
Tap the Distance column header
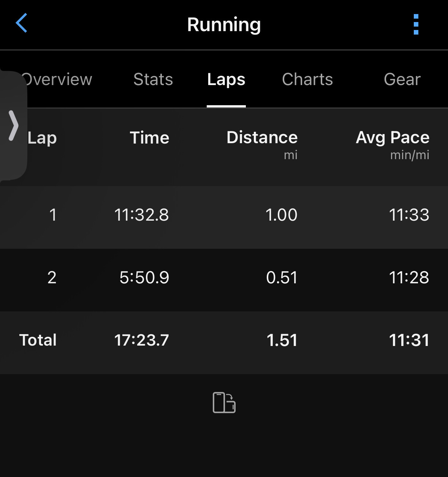pos(262,138)
